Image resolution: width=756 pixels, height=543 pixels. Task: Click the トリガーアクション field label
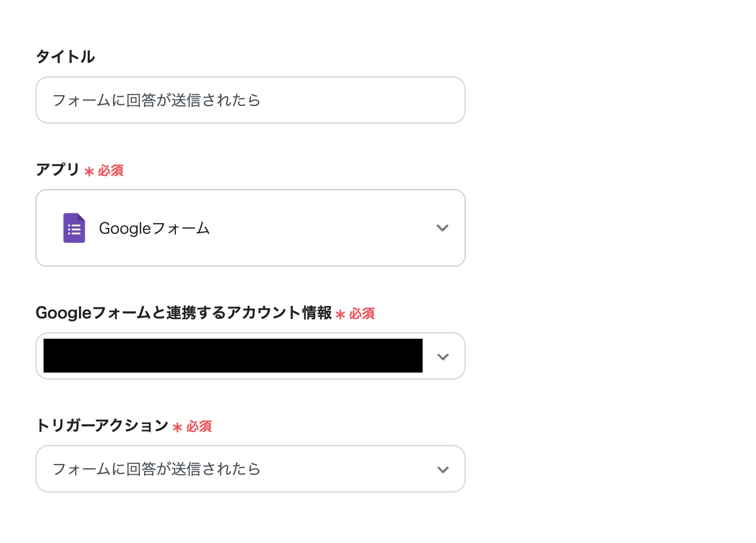[102, 426]
